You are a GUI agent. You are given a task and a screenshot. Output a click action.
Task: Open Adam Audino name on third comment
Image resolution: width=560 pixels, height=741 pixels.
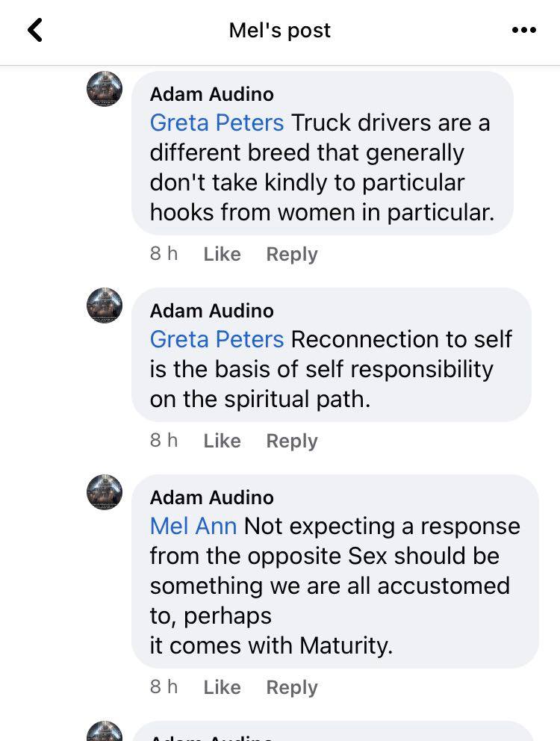212,497
